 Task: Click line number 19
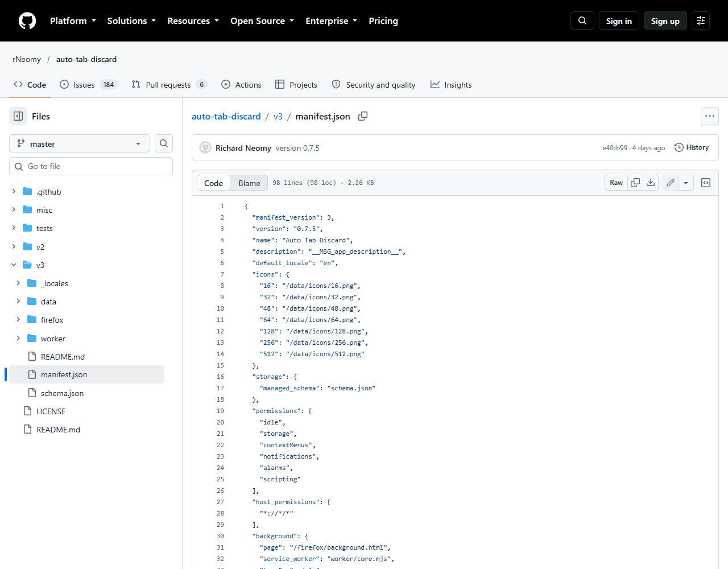click(220, 411)
